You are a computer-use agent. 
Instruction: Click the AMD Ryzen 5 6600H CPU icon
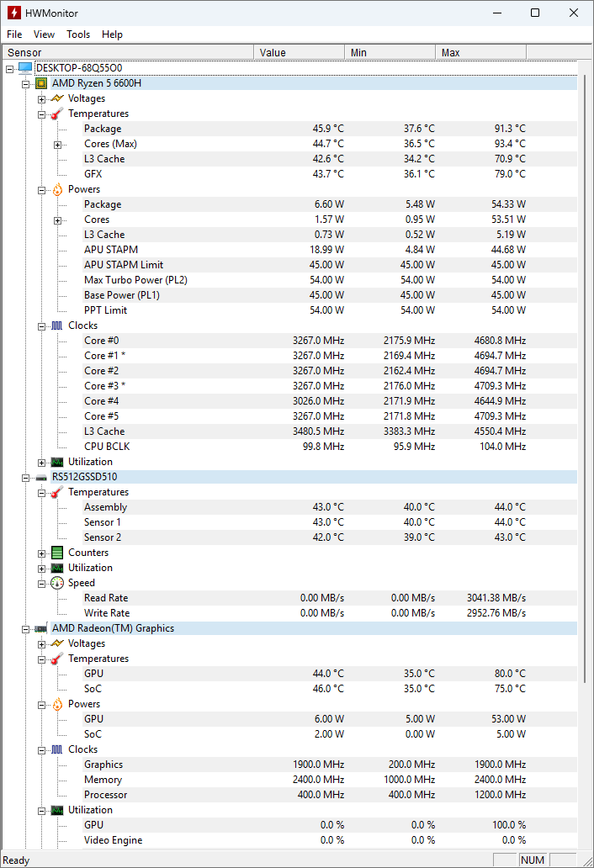pos(41,83)
